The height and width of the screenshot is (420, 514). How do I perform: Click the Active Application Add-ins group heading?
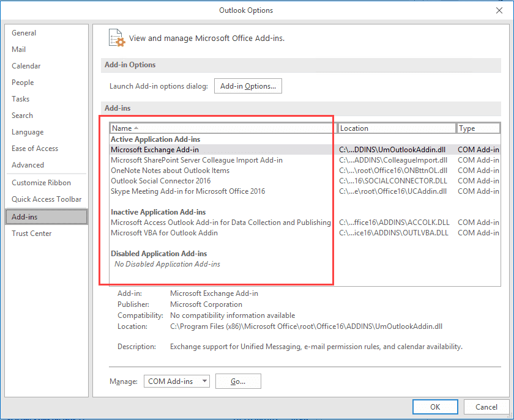(155, 139)
